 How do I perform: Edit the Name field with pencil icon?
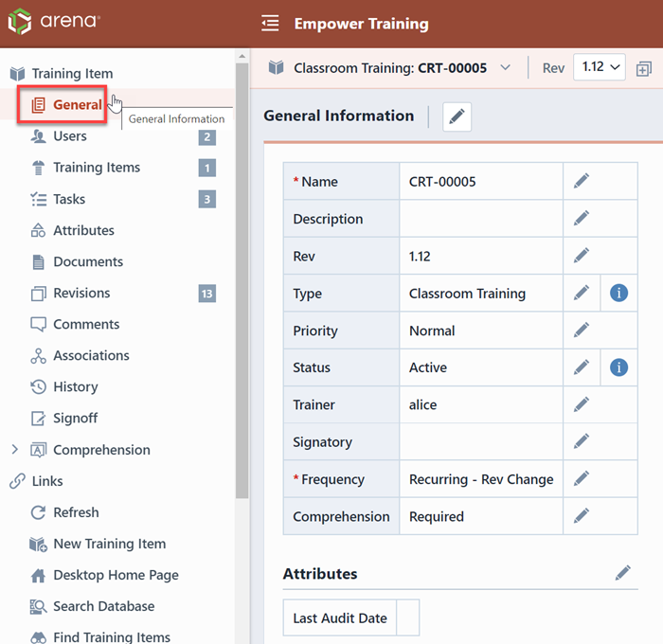(582, 181)
